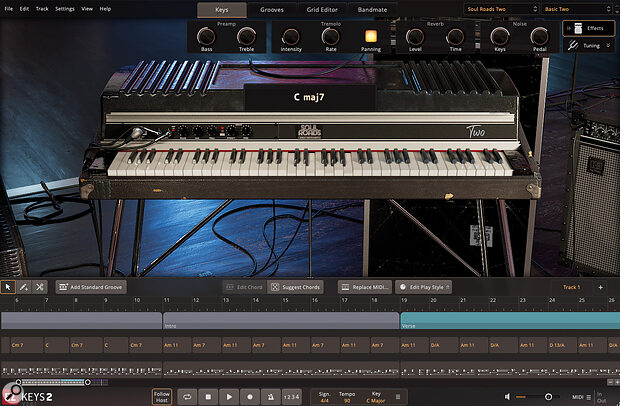Select the D 13/A chord block
Viewport: 620px width, 406px height.
pyautogui.click(x=562, y=345)
